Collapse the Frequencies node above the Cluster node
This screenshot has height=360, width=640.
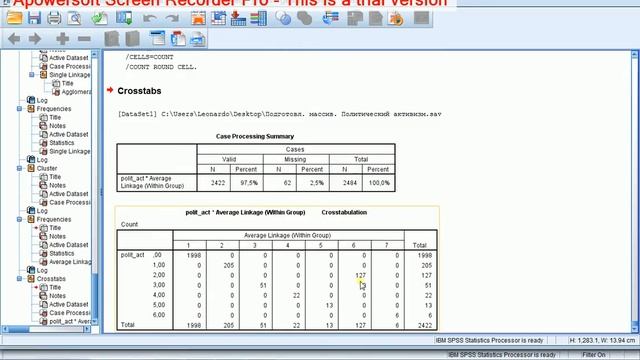(19, 109)
